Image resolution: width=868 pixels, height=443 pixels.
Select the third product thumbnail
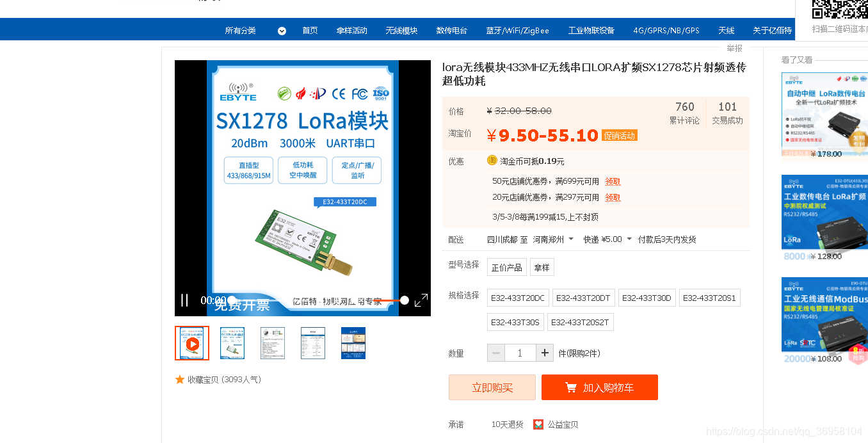[x=273, y=343]
